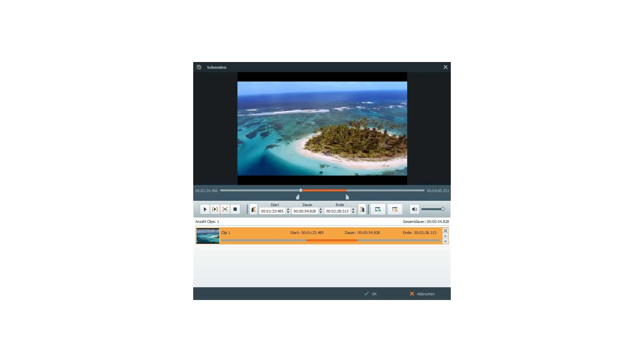Click the Add New Clip icon
This screenshot has width=644, height=362.
click(x=378, y=209)
